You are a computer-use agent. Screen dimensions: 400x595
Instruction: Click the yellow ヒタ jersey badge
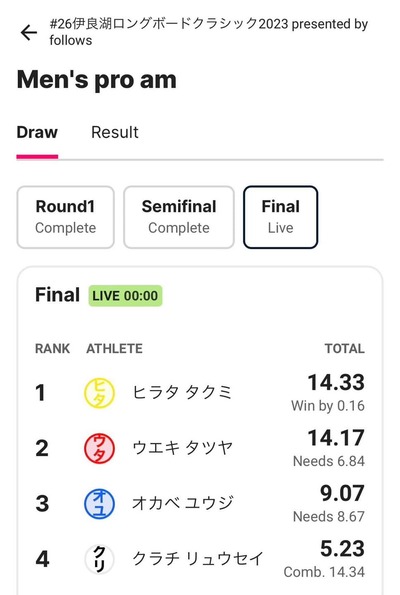point(99,393)
